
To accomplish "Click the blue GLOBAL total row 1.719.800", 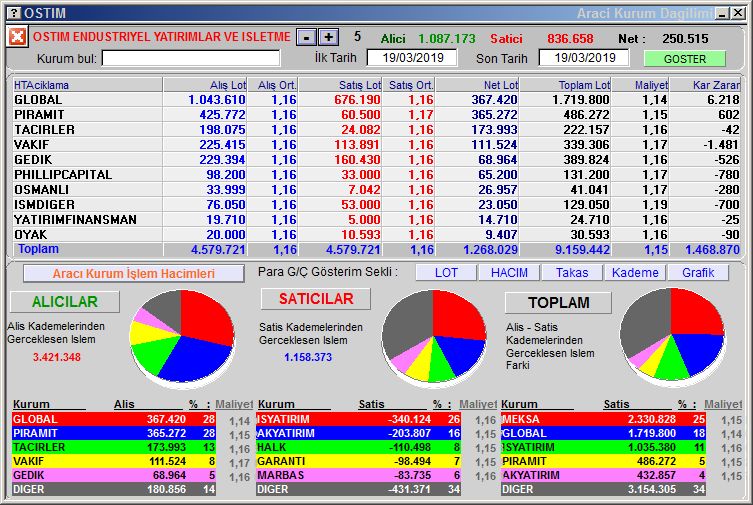I will tap(604, 433).
